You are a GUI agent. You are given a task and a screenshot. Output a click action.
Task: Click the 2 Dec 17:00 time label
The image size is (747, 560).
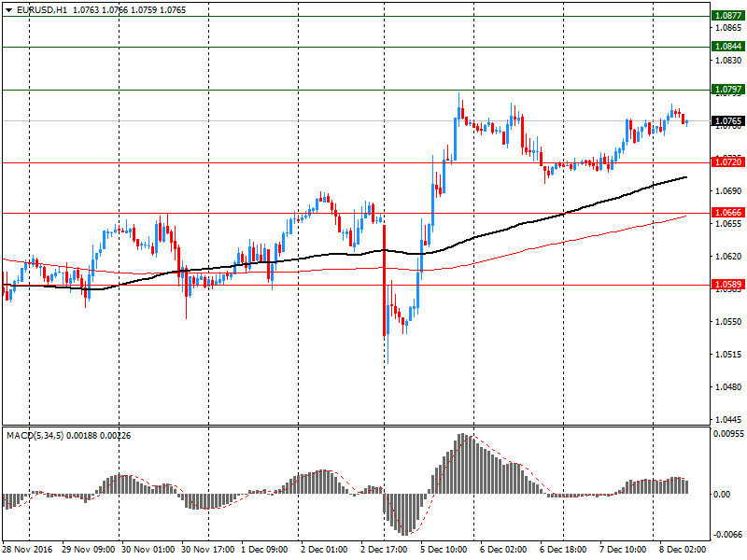tap(384, 549)
